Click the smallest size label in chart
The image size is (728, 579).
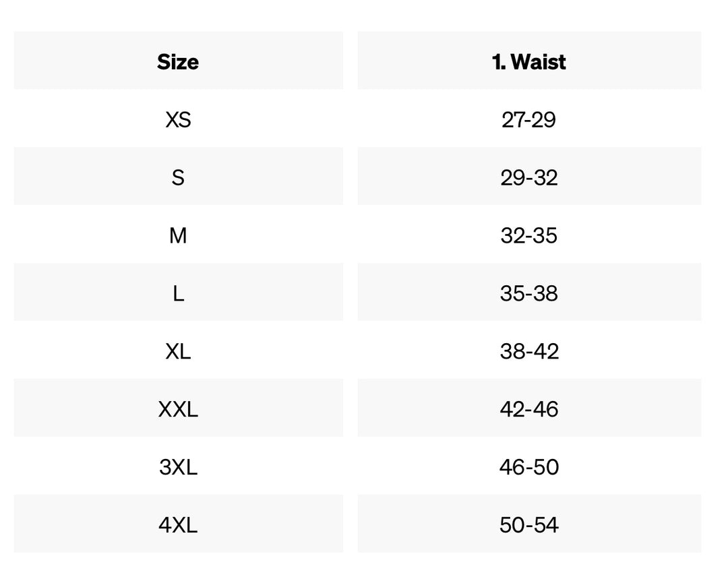coord(178,119)
